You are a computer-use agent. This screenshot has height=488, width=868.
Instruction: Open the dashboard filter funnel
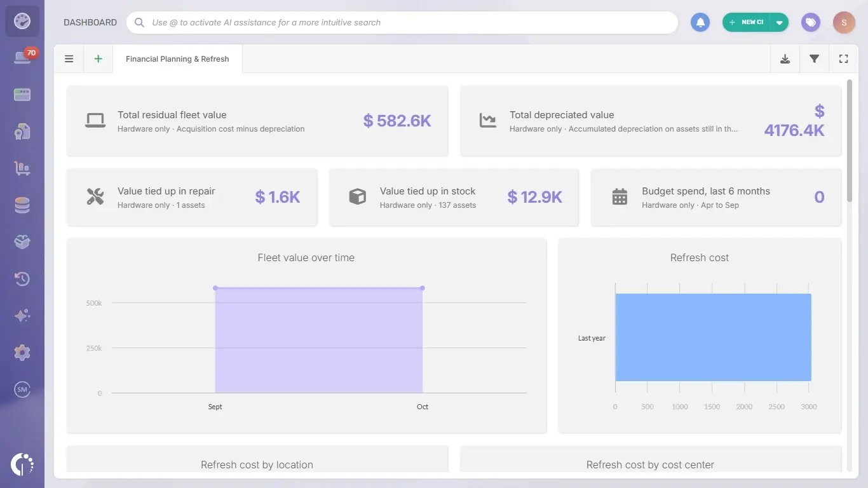(814, 59)
